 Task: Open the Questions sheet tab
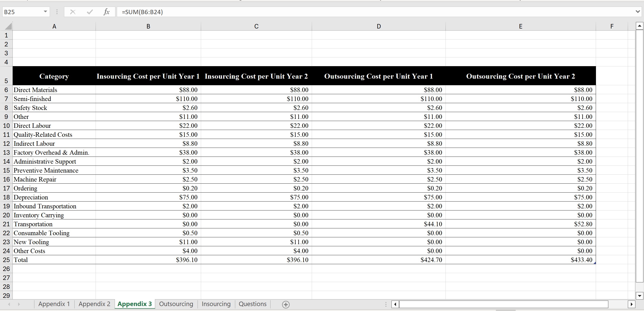click(x=252, y=304)
